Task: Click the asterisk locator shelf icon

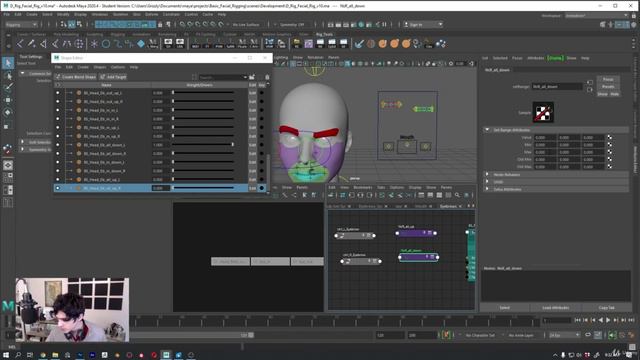Action: 94,44
